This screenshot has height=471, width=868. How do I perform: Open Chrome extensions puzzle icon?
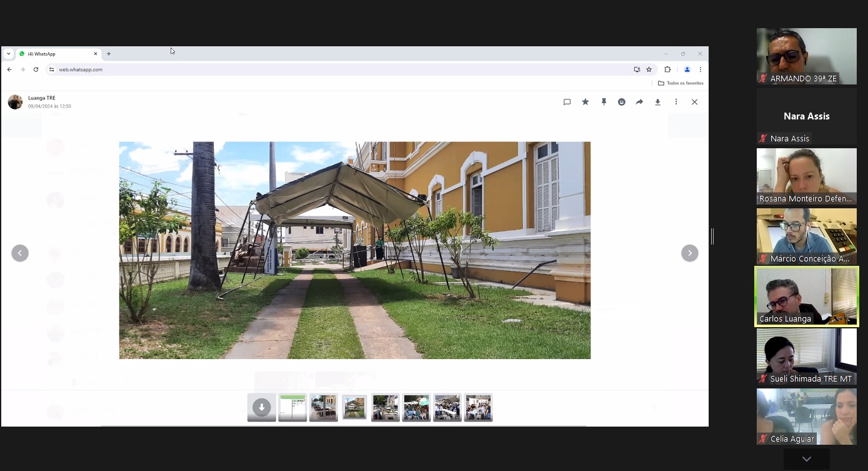(x=667, y=69)
